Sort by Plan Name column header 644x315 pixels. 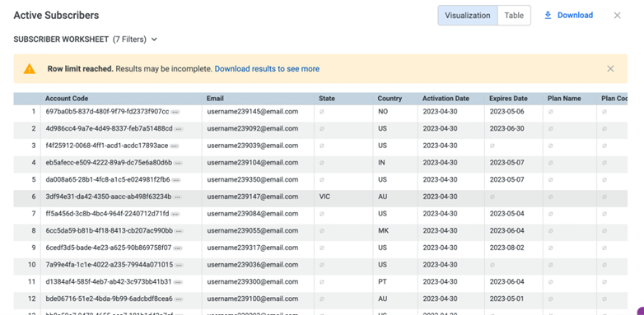[564, 99]
